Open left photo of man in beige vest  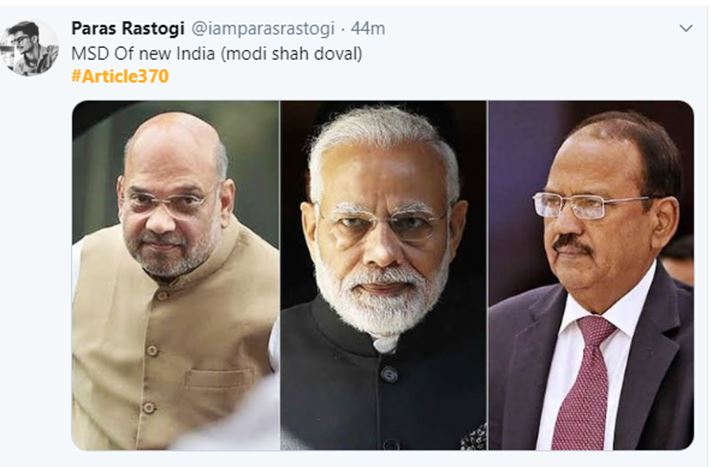pos(175,275)
